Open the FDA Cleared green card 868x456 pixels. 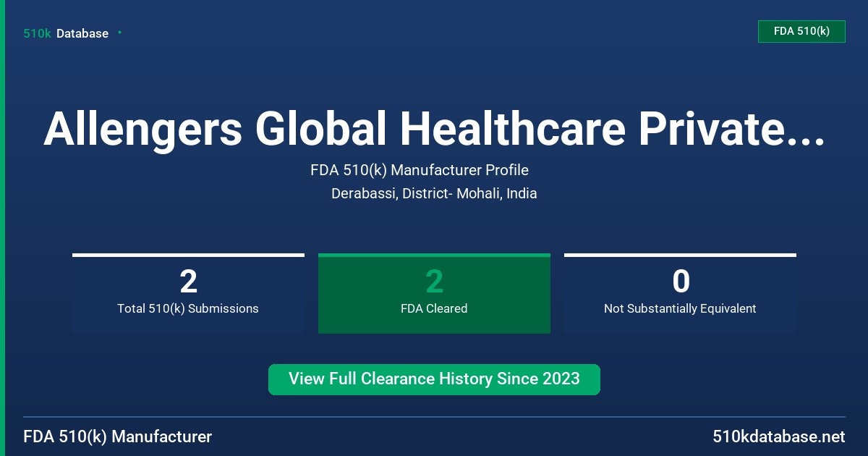[434, 294]
